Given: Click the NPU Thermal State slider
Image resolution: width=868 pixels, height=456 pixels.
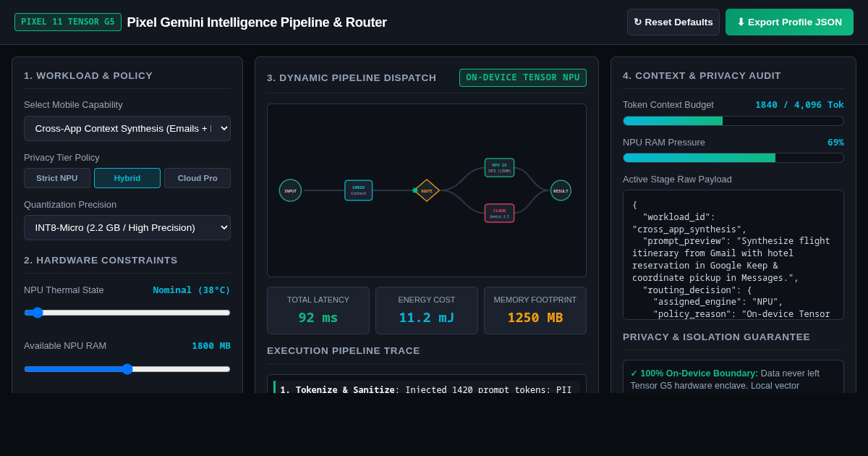Looking at the screenshot, I should 127,313.
